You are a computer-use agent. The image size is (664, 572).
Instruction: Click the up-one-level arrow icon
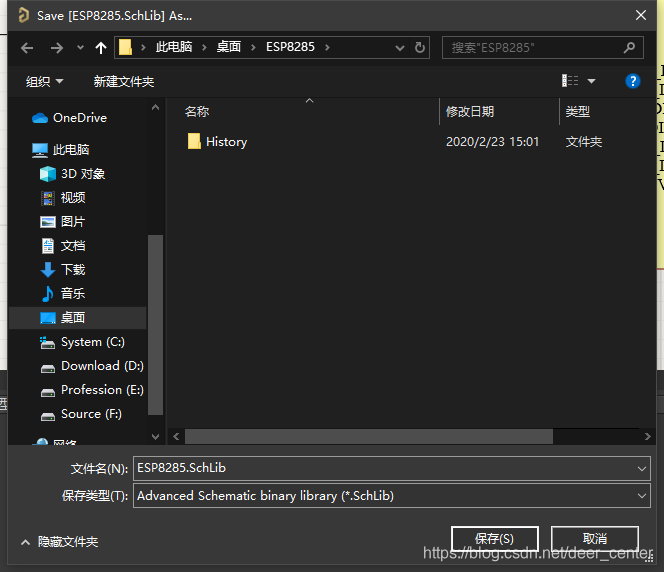point(100,48)
